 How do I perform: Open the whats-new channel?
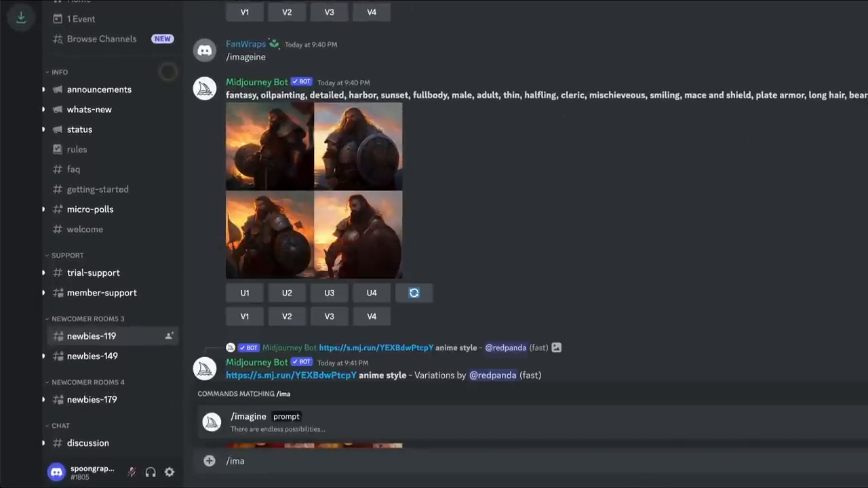(90, 109)
